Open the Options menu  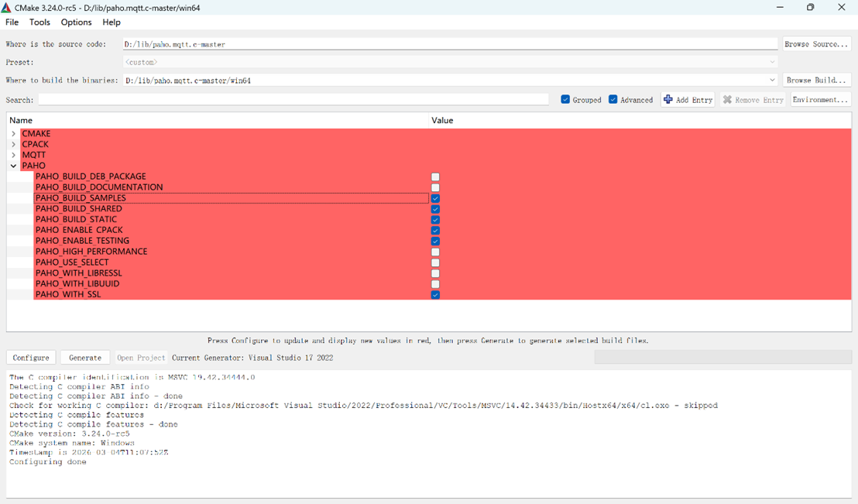coord(76,22)
